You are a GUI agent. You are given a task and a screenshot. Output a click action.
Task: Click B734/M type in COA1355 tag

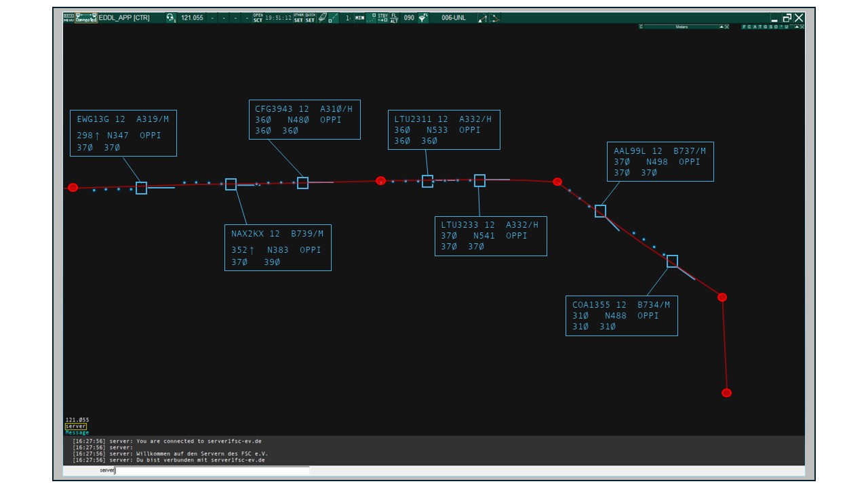tap(654, 305)
